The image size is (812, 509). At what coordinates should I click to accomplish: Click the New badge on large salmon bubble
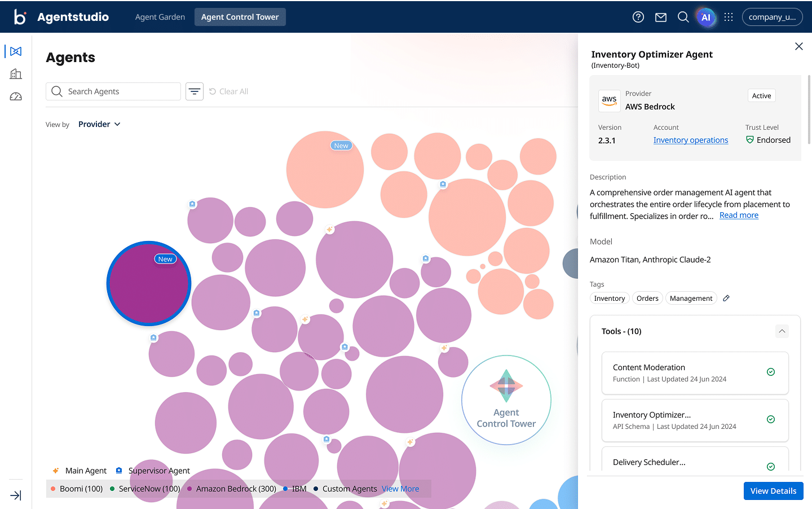pyautogui.click(x=341, y=146)
